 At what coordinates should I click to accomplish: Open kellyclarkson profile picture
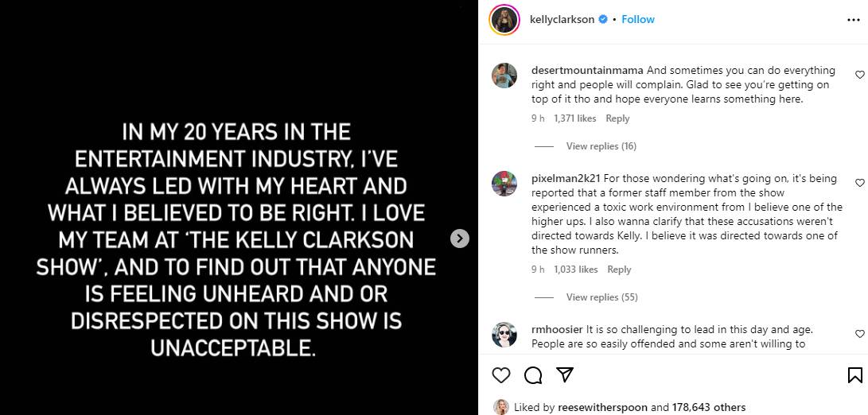504,20
